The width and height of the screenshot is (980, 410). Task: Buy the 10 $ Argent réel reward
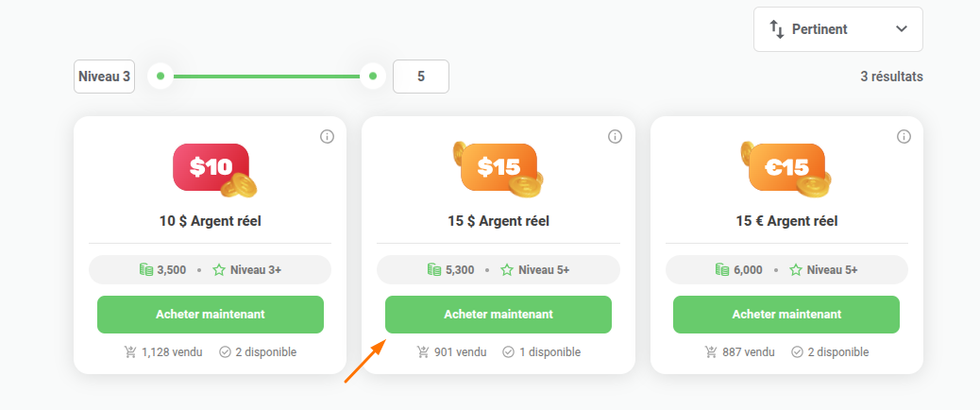point(210,315)
